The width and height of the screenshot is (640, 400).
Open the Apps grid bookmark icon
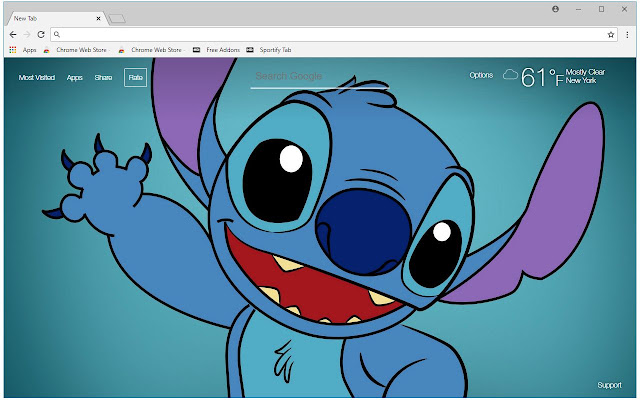tap(13, 50)
